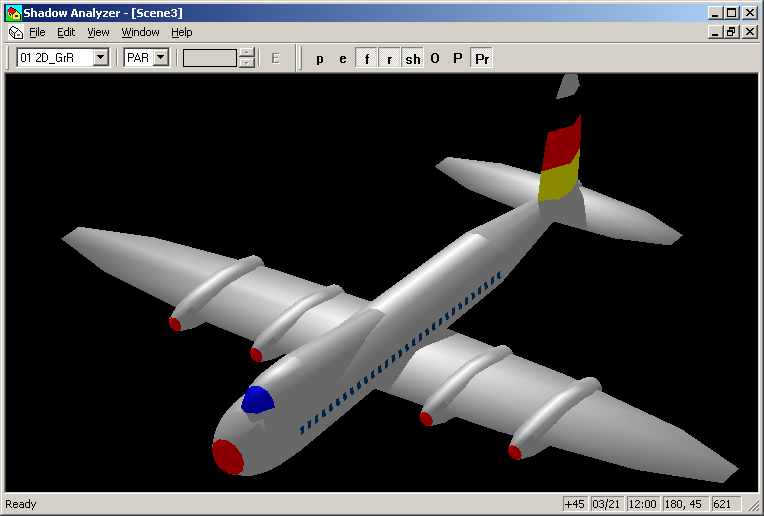This screenshot has height=516, width=764.
Task: Toggle the Pr toolbar button
Action: tap(481, 58)
